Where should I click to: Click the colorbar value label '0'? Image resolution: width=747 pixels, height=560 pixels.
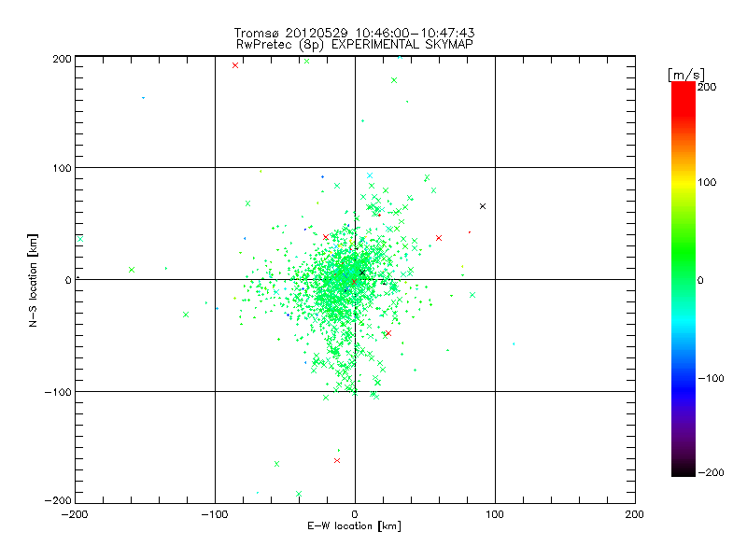(700, 281)
